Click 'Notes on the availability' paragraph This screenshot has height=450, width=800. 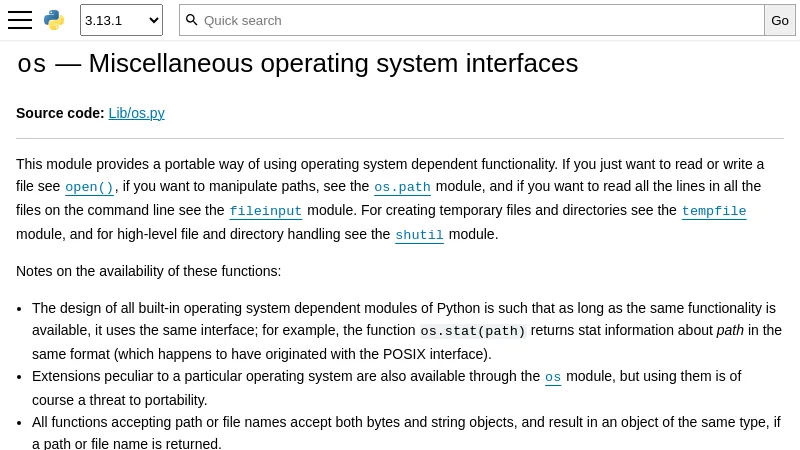point(149,271)
